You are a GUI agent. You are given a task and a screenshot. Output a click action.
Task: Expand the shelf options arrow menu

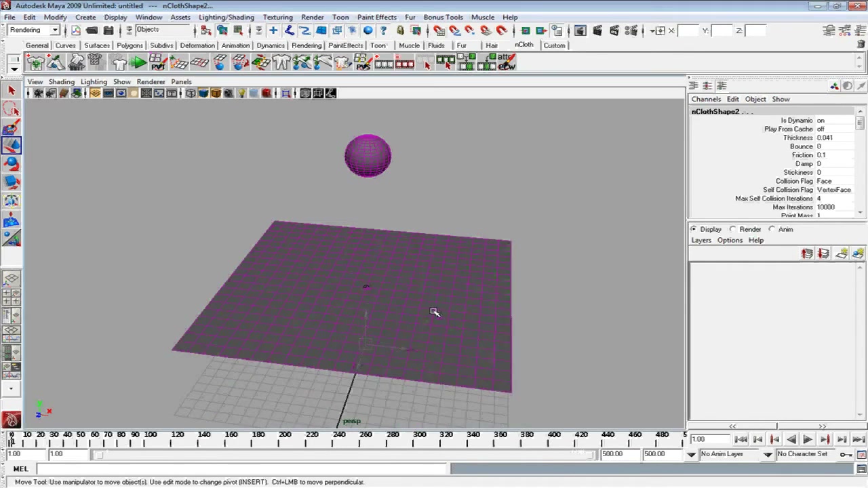(x=14, y=69)
